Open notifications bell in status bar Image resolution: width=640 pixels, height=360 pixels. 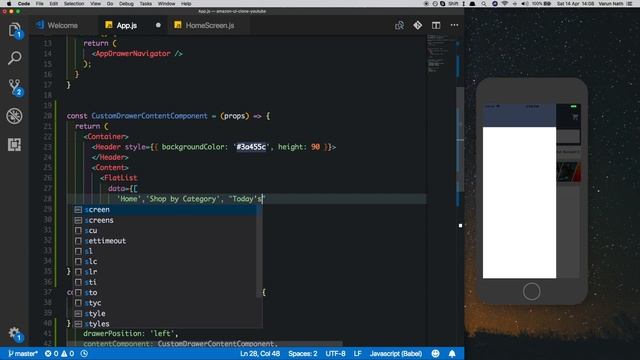(x=452, y=353)
